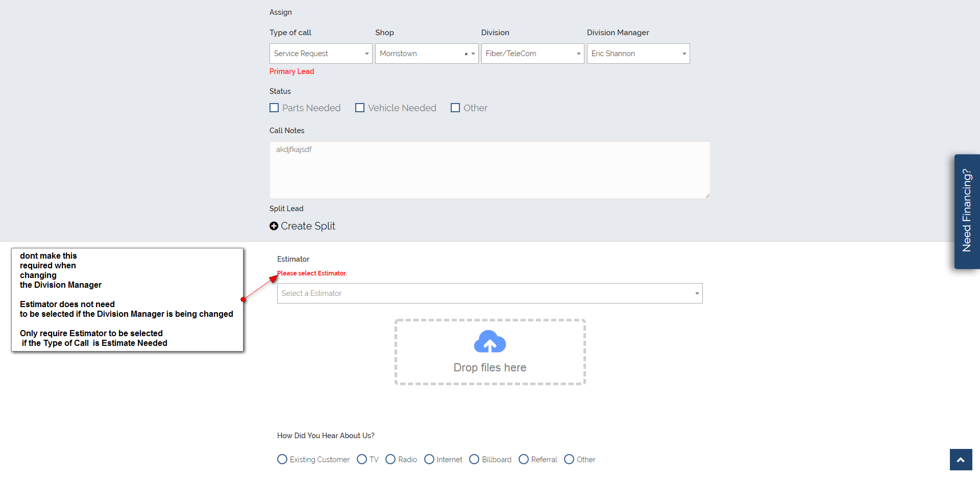
Task: Select the Existing Customer radio option
Action: coord(282,460)
